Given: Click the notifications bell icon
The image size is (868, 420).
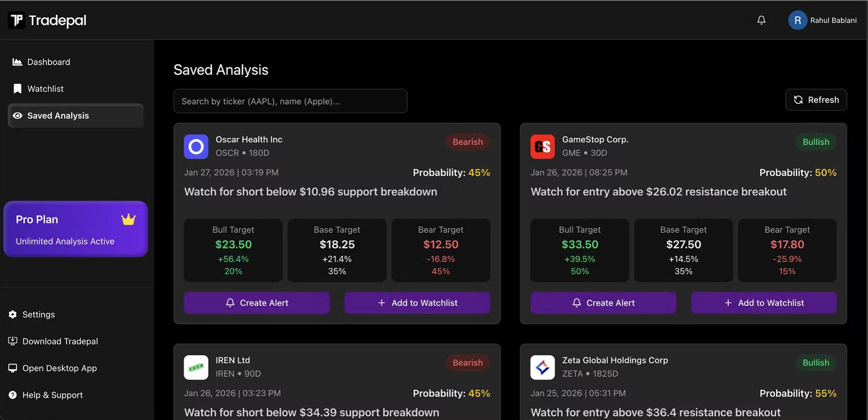Looking at the screenshot, I should click(x=761, y=20).
